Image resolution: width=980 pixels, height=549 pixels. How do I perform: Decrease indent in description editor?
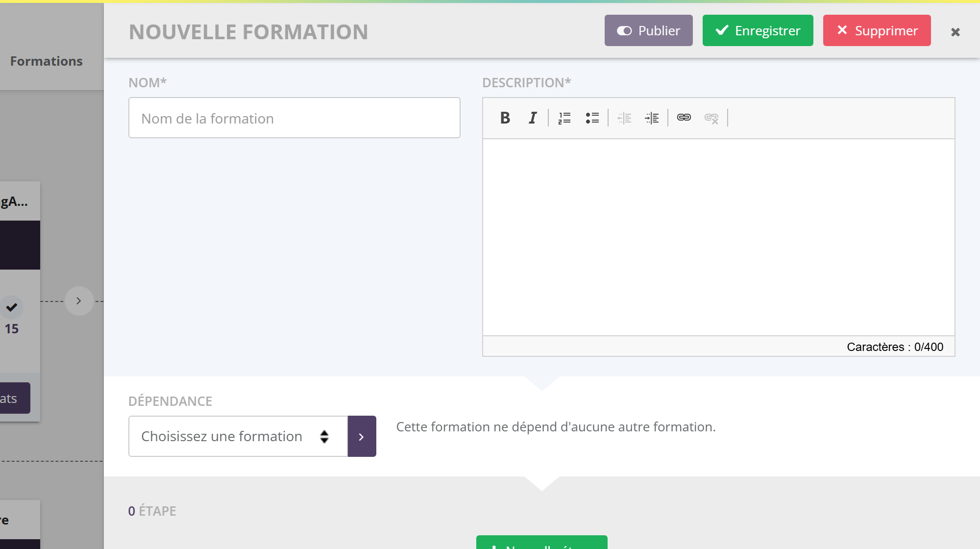tap(624, 118)
